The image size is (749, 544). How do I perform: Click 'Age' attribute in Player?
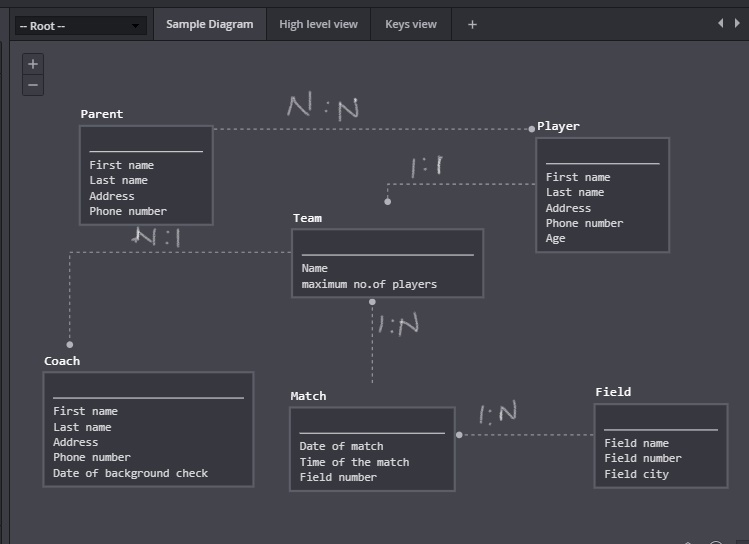click(x=556, y=238)
